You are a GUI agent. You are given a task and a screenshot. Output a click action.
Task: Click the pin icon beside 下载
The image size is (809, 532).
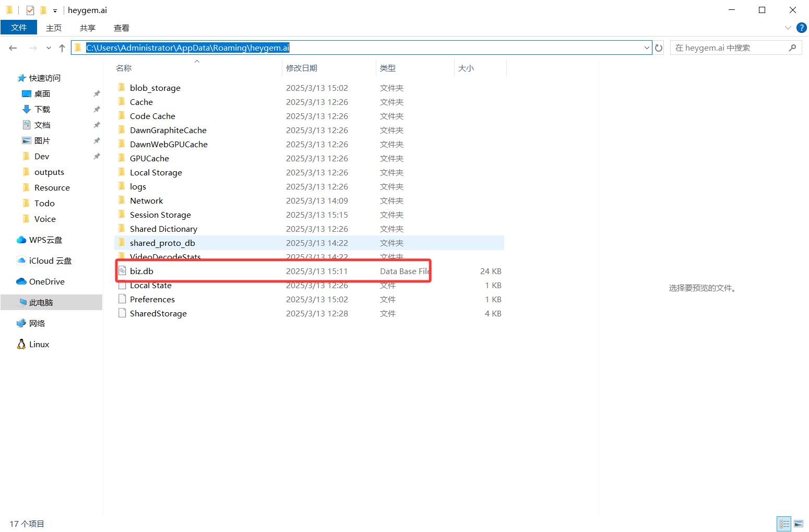click(97, 110)
